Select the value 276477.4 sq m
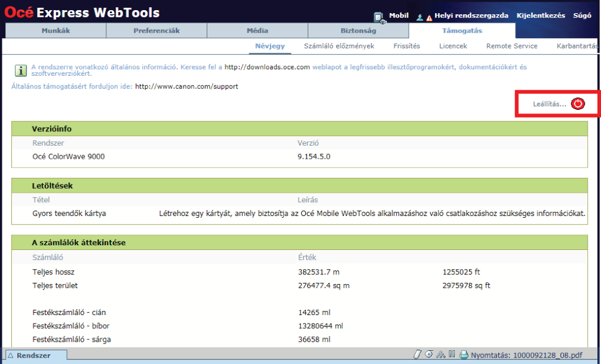This screenshot has width=601, height=364. pos(324,286)
